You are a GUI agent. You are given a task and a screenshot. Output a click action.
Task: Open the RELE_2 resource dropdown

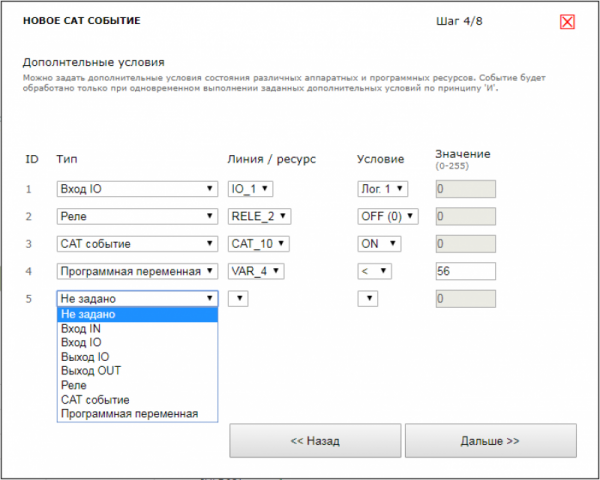[x=259, y=216]
